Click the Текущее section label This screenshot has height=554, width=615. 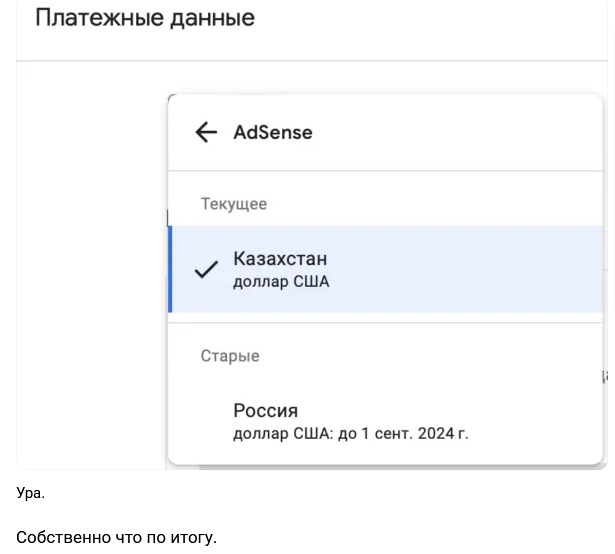(x=234, y=204)
